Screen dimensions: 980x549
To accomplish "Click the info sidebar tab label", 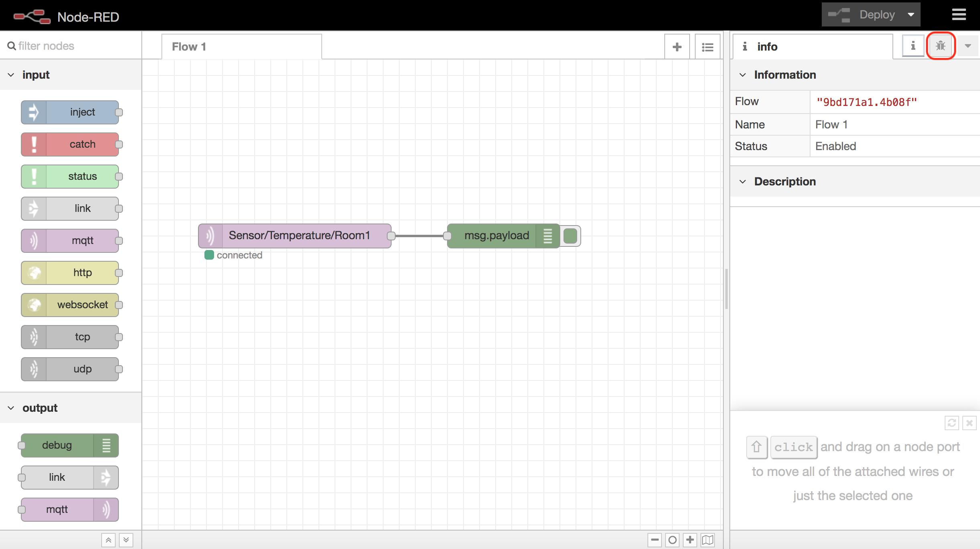I will point(813,47).
